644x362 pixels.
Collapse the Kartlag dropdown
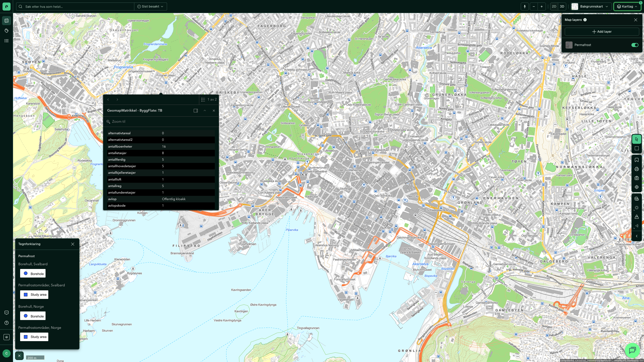tap(627, 7)
